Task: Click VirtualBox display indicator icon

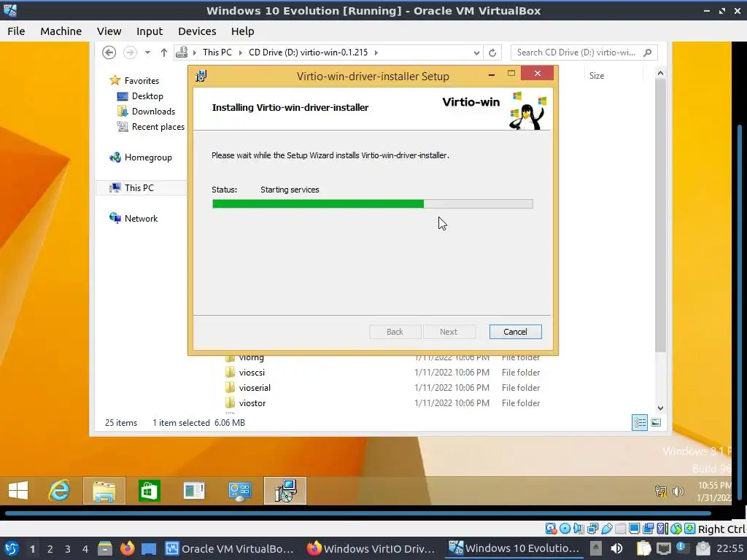Action: click(x=634, y=529)
